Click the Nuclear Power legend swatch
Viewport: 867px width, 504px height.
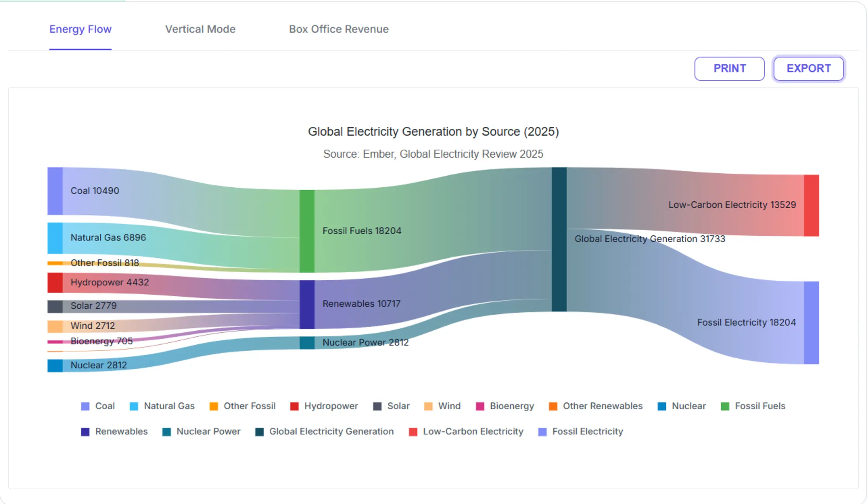coord(166,432)
